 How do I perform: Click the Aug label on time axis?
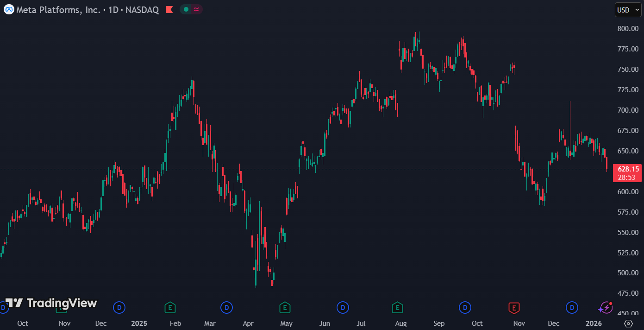pos(401,324)
